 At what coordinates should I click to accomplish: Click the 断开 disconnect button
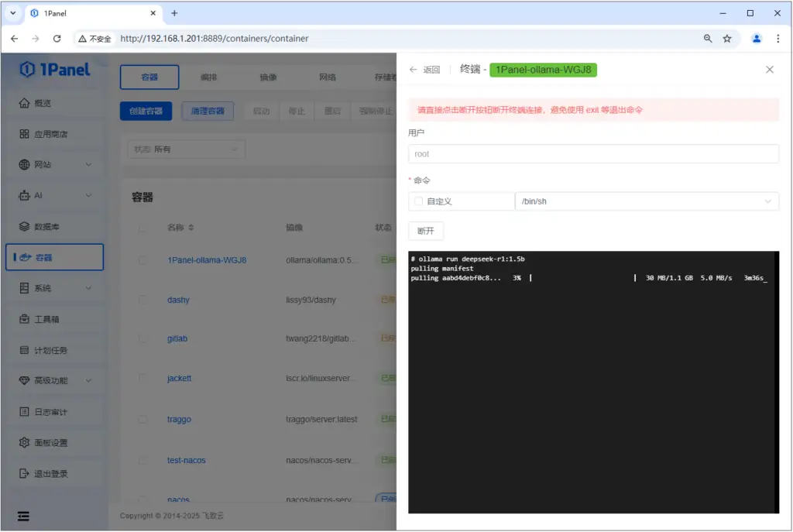(x=426, y=230)
